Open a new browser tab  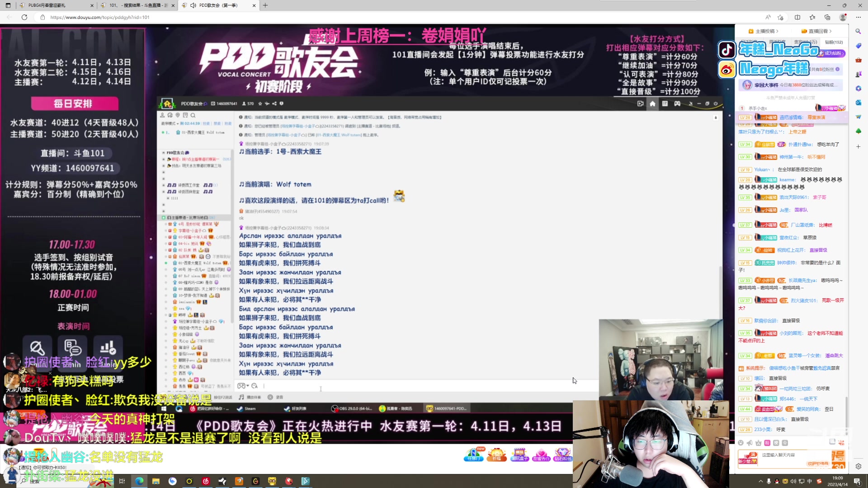(x=265, y=5)
